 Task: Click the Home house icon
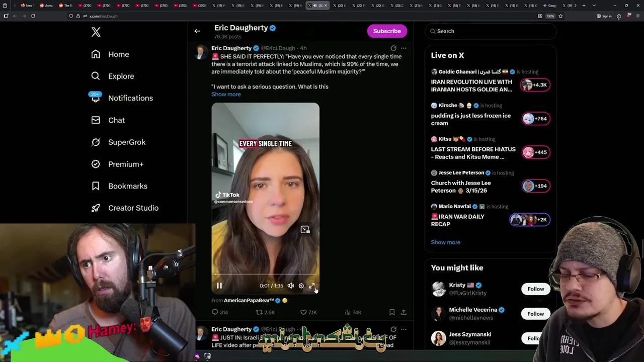tap(96, 54)
